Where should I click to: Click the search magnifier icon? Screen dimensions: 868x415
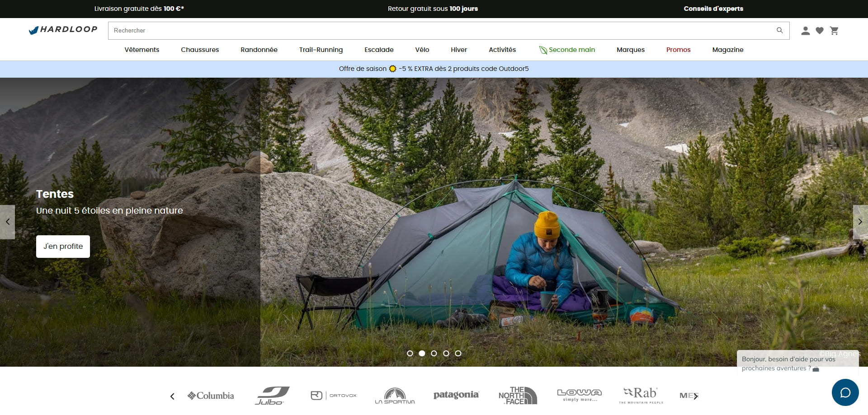780,30
